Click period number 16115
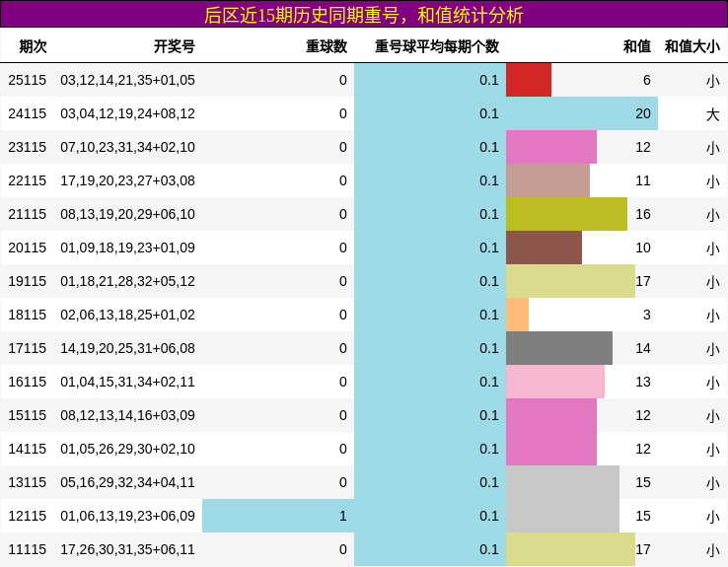 click(28, 382)
